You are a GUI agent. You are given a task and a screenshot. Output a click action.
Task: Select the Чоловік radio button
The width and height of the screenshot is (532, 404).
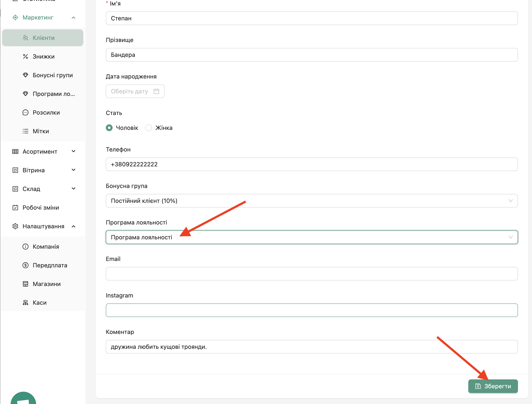point(109,128)
